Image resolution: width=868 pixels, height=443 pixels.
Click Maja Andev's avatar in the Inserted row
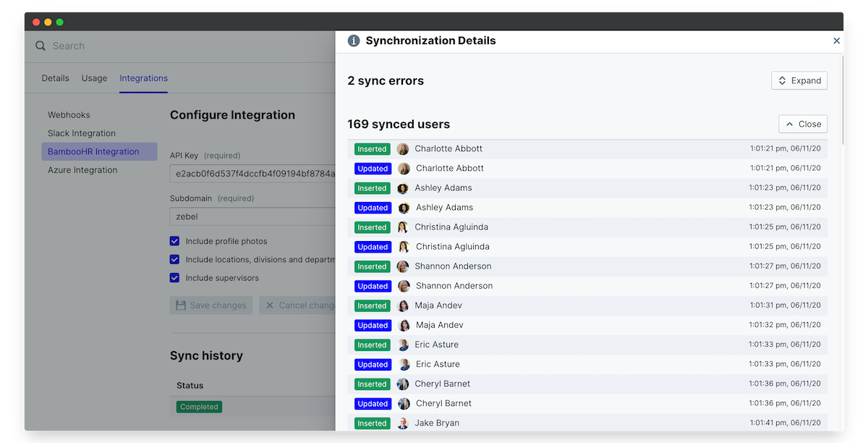[x=403, y=306]
